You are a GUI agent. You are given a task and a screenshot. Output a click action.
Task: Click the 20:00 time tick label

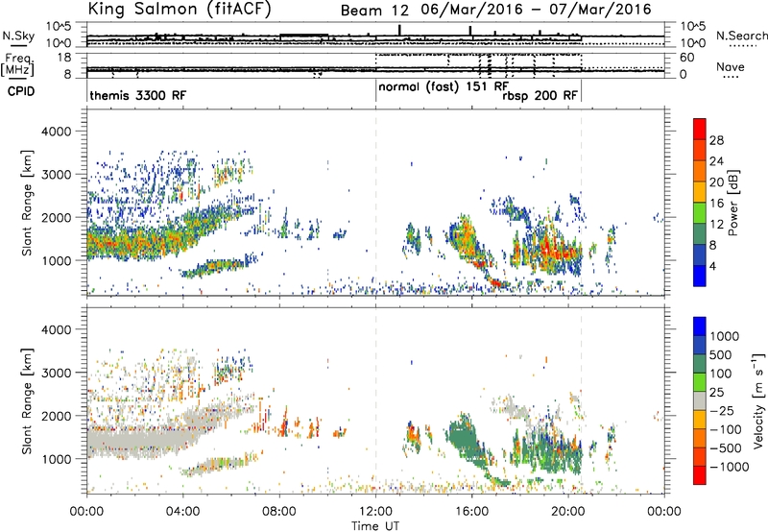coord(567,512)
